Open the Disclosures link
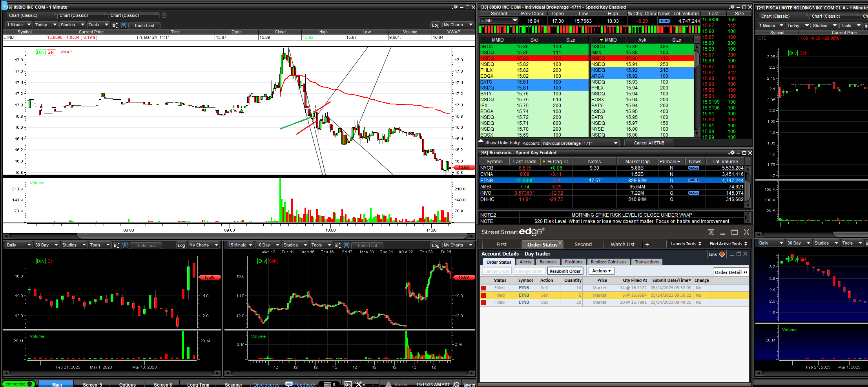This screenshot has height=387, width=868. (x=266, y=385)
